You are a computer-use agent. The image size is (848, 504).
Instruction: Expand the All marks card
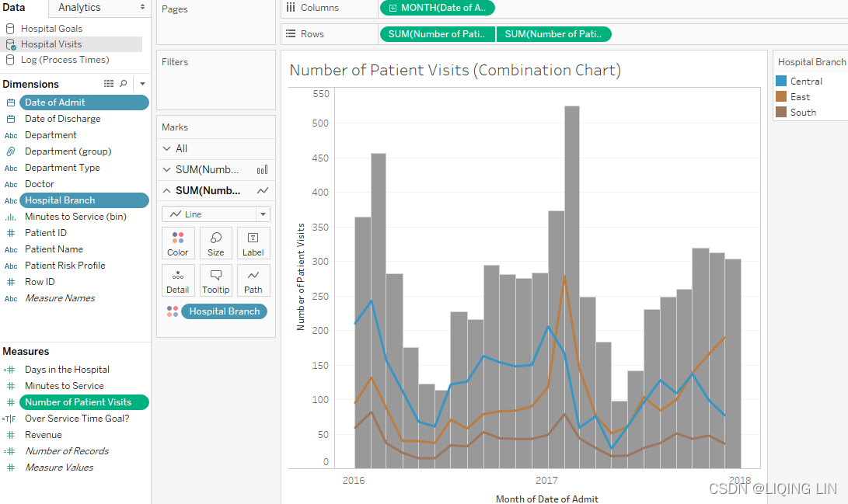166,148
